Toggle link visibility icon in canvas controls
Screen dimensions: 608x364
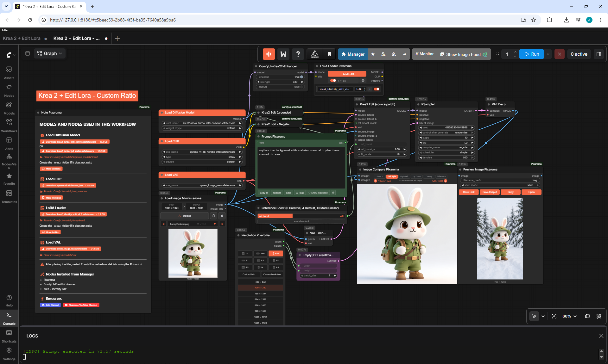click(x=598, y=316)
